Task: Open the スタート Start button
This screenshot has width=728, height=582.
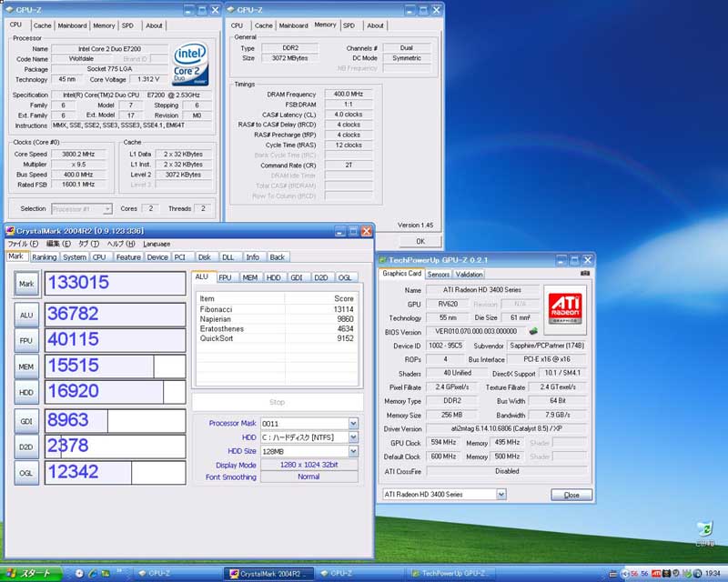Action: click(31, 574)
